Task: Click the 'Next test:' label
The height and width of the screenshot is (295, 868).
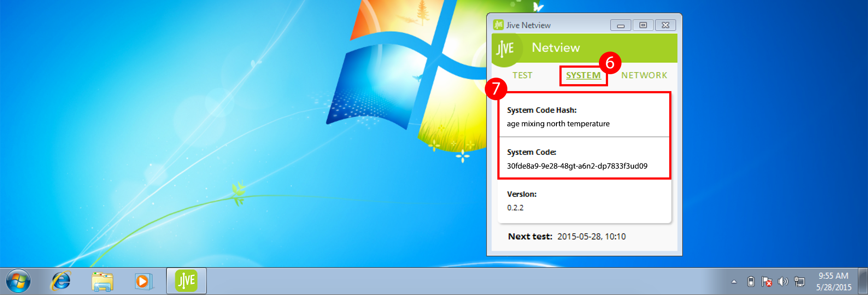Action: point(530,236)
